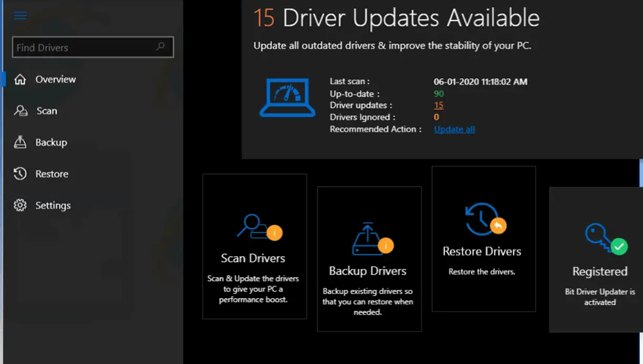Click the laptop speedometer icon

(x=287, y=97)
